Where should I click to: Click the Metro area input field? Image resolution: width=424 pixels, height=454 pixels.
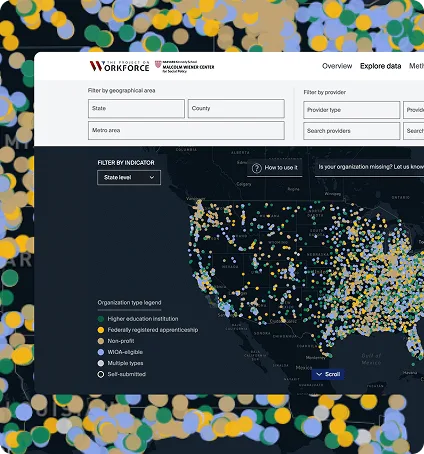(186, 130)
